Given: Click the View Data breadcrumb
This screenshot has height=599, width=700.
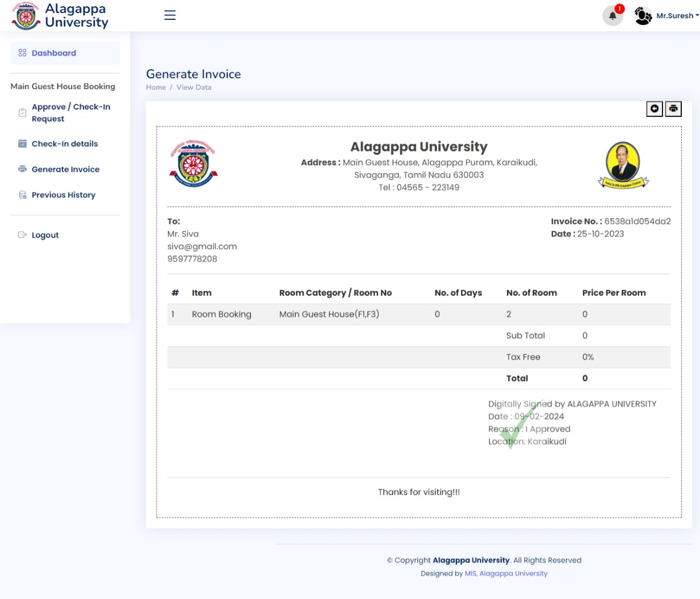Looking at the screenshot, I should point(194,87).
